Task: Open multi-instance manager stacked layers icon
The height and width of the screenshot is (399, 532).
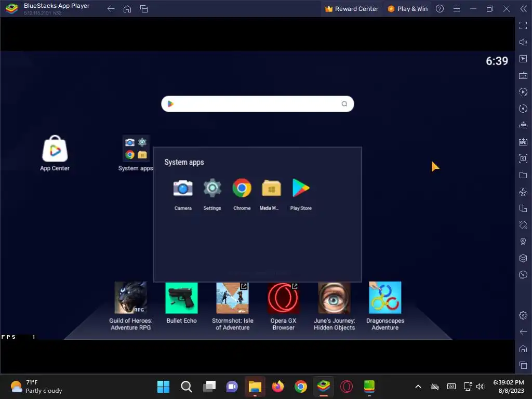Action: (x=523, y=258)
